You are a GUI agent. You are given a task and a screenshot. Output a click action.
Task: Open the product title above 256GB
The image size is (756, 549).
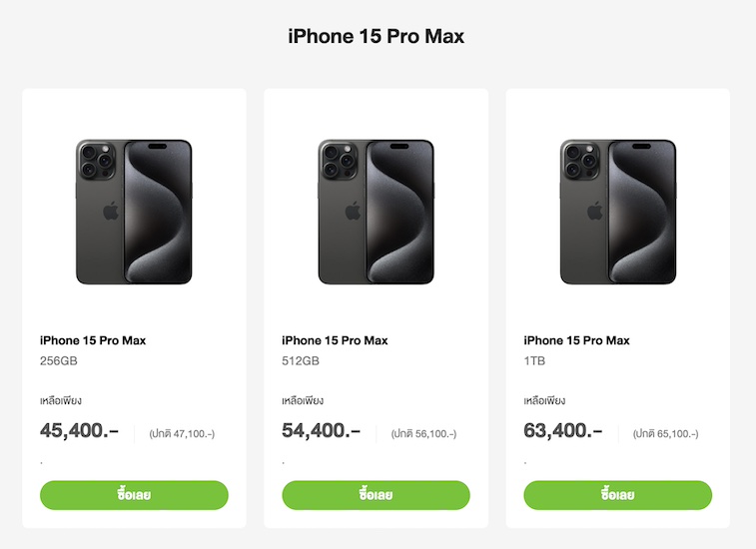point(93,340)
